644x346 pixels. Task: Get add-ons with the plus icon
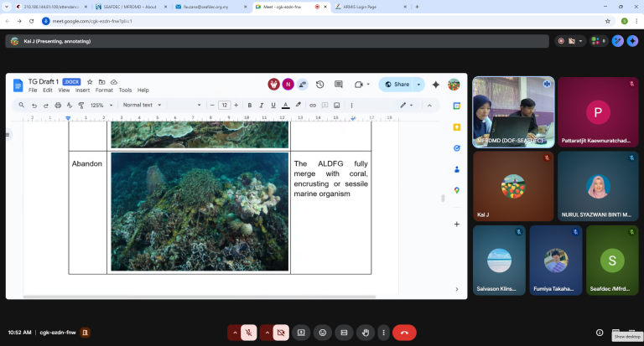[457, 224]
